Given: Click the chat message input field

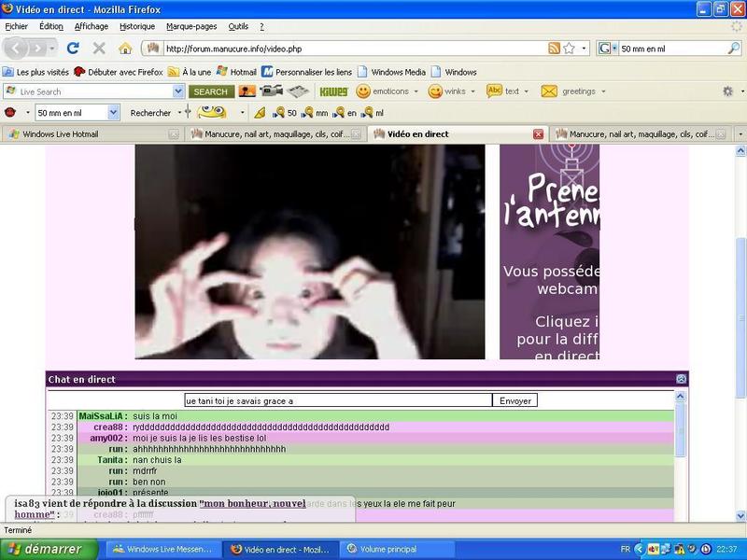Looking at the screenshot, I should pos(338,400).
